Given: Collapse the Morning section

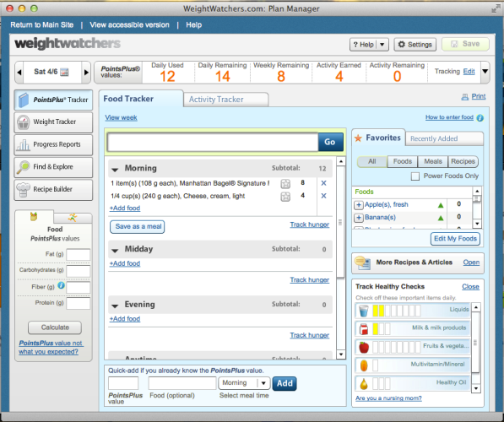Looking at the screenshot, I should point(115,169).
